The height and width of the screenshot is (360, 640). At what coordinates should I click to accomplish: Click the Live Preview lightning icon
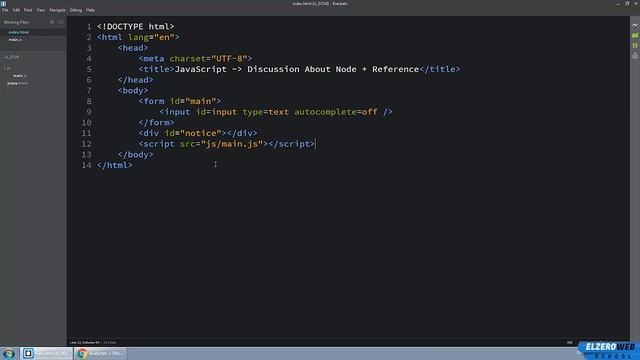(x=635, y=25)
